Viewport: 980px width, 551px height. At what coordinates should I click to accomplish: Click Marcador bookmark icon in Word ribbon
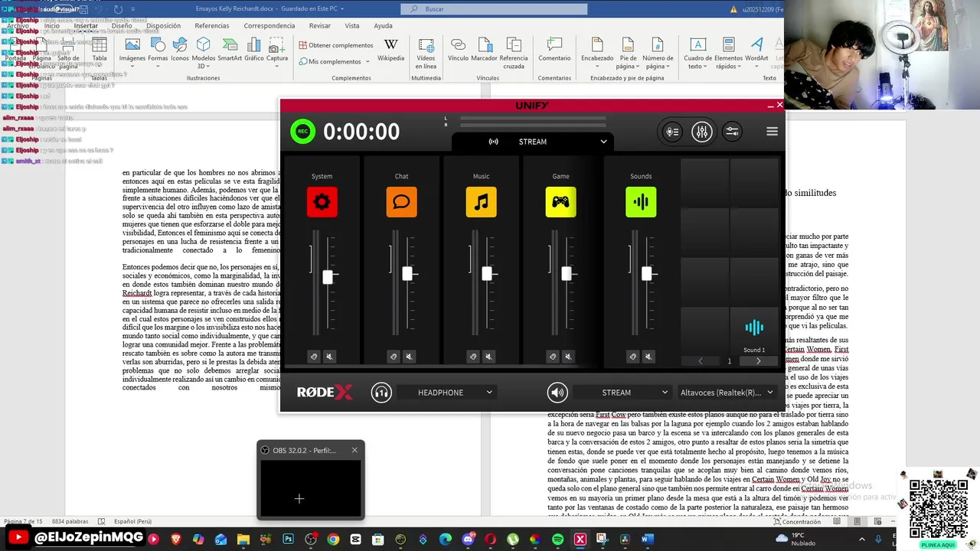point(484,50)
